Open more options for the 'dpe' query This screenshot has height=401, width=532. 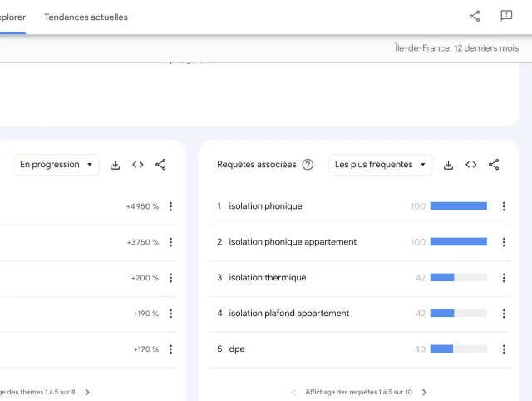(504, 349)
